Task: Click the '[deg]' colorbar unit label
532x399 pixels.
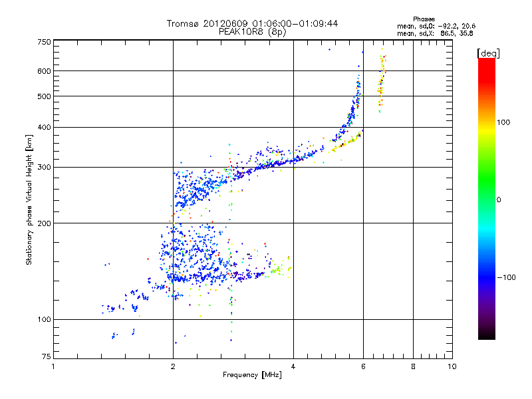Action: 488,53
